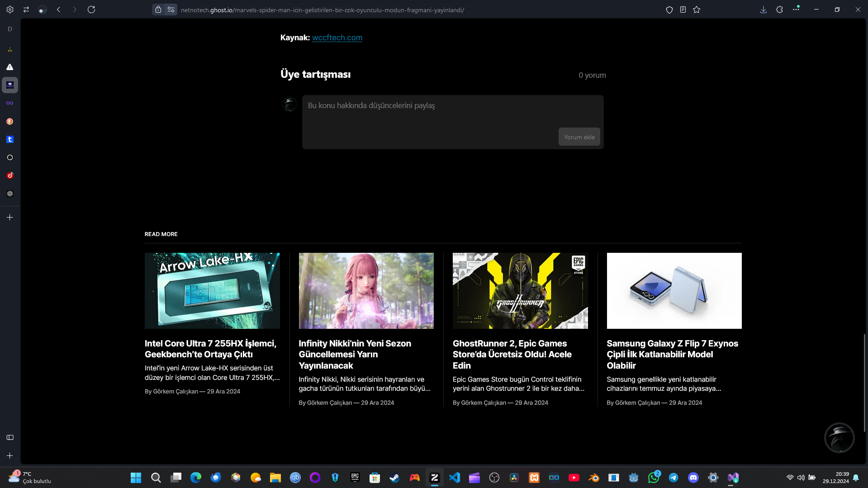Click the forward navigation arrow
This screenshot has width=868, height=488.
[75, 9]
